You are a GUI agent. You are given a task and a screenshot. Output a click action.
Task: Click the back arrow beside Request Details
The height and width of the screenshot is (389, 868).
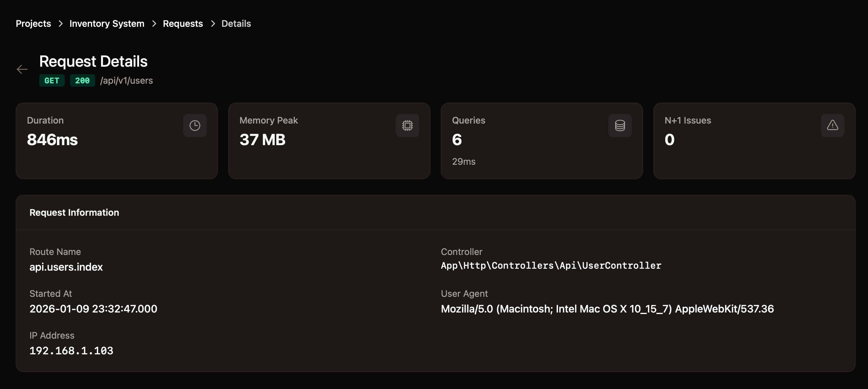22,69
